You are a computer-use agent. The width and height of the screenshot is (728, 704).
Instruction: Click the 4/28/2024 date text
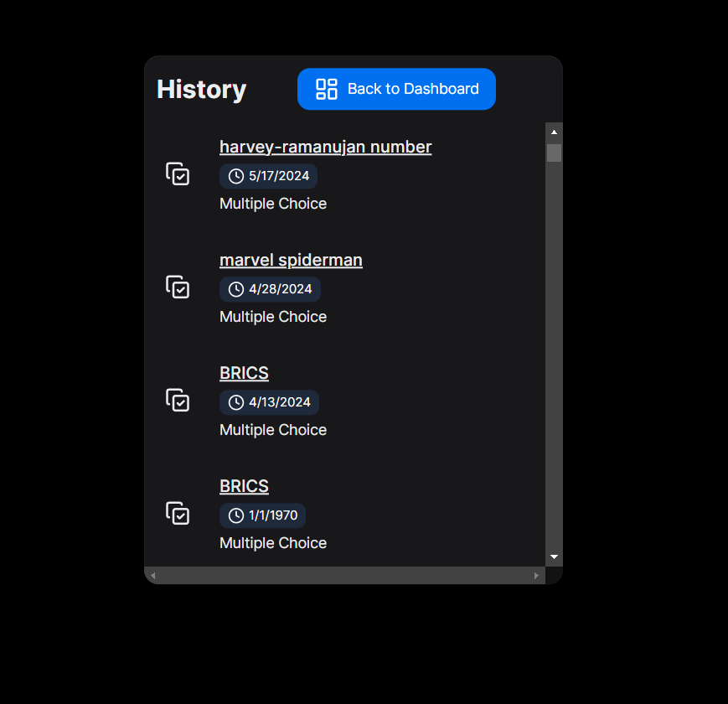[x=281, y=289]
